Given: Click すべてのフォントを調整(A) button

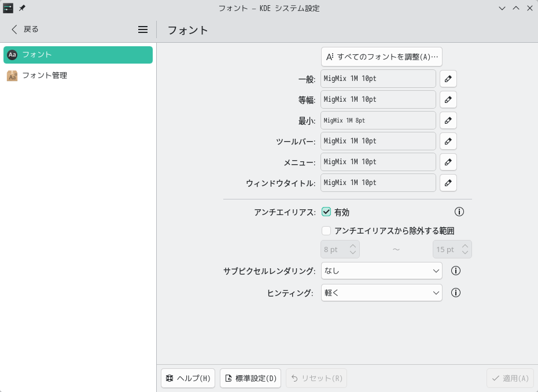Looking at the screenshot, I should [x=382, y=57].
